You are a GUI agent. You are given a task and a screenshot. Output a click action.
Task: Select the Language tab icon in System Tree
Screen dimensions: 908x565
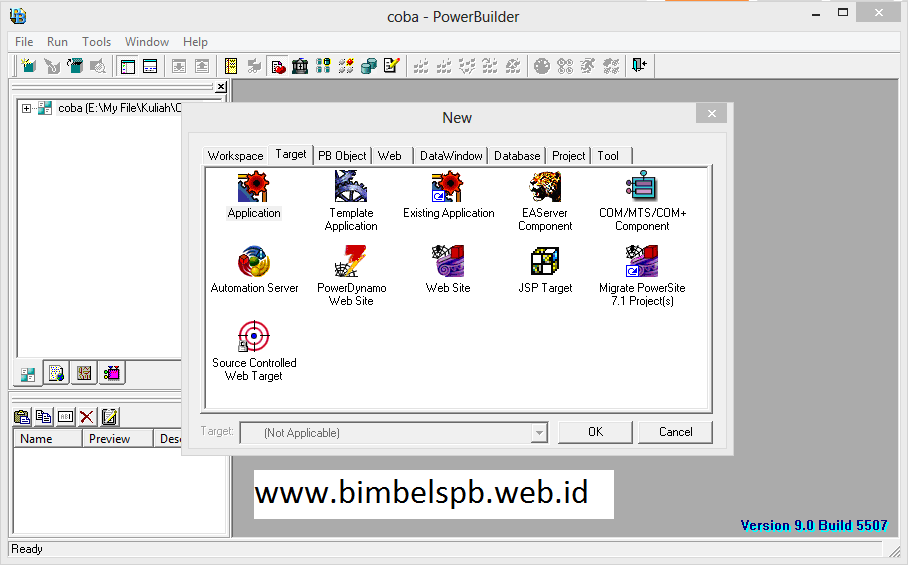84,373
